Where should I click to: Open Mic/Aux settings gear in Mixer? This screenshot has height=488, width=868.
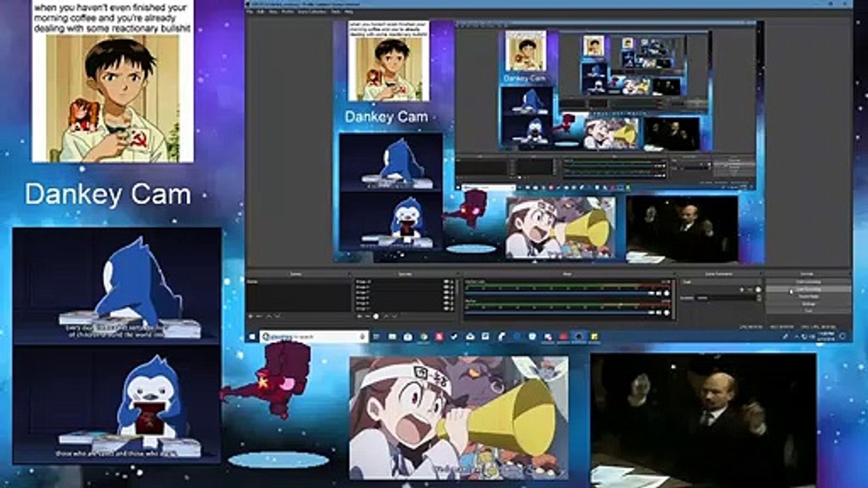pyautogui.click(x=667, y=312)
